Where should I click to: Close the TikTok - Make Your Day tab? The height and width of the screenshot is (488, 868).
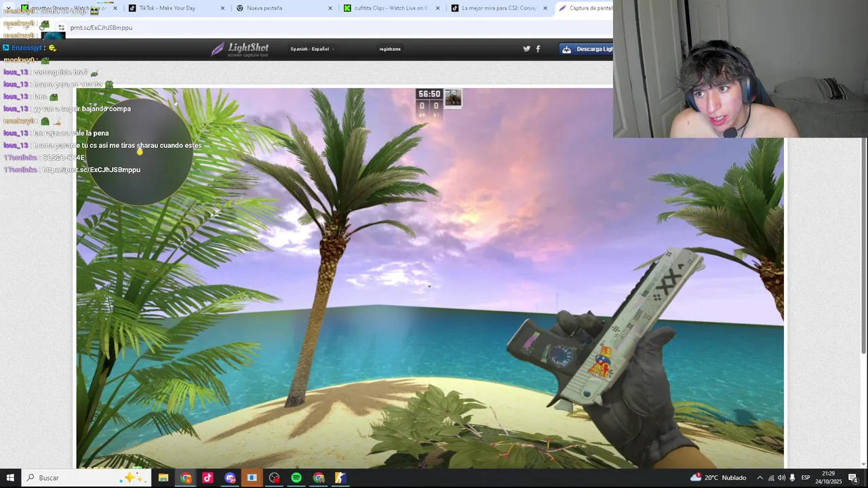223,8
